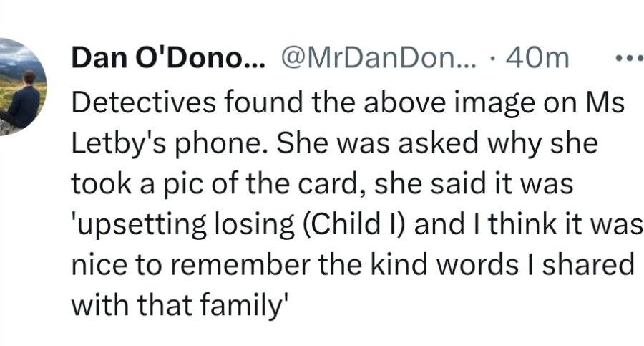Click 'took a pic' in tweet text
644x346 pixels.
coord(137,184)
